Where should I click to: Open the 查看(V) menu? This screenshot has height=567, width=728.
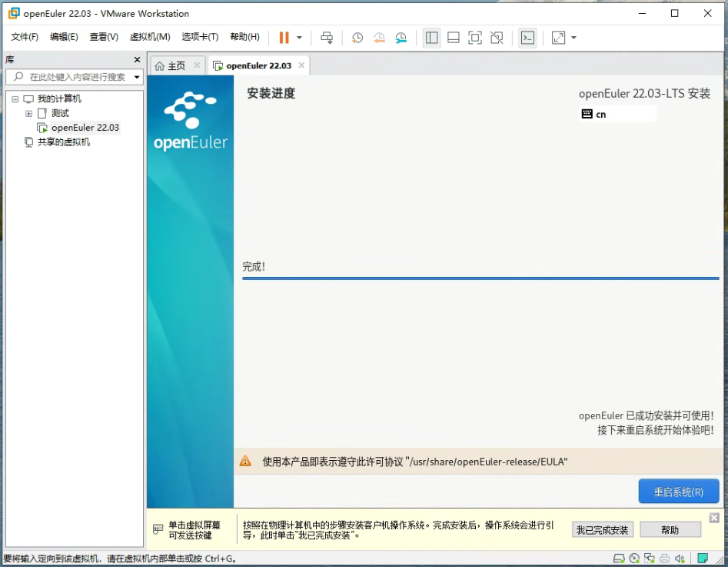pyautogui.click(x=104, y=37)
